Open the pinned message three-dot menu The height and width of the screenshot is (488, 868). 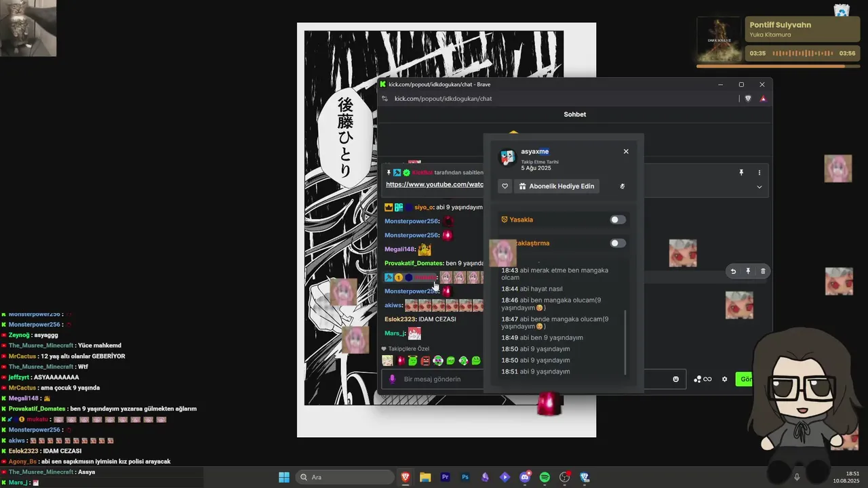pos(759,173)
